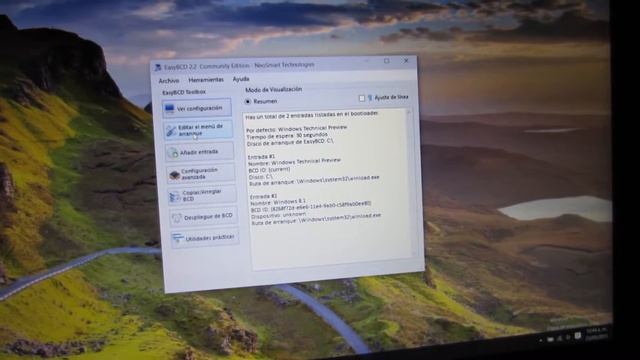Screen dimensions: 640x360
Task: Go to Configuración avanzada
Action: 200,173
